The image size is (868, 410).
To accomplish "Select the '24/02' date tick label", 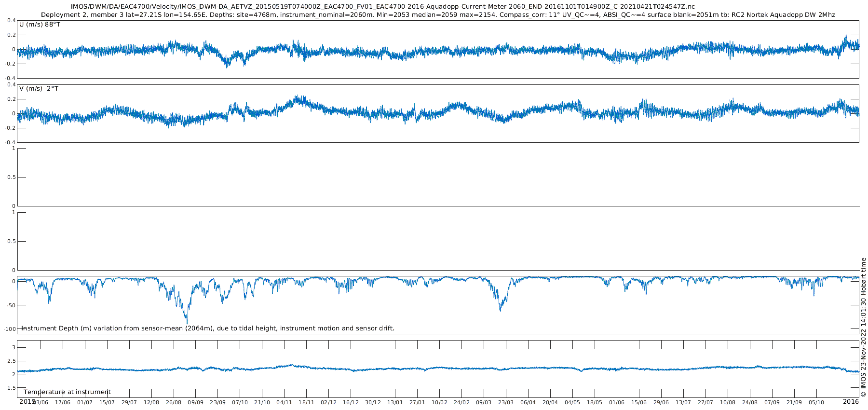I will 462,402.
